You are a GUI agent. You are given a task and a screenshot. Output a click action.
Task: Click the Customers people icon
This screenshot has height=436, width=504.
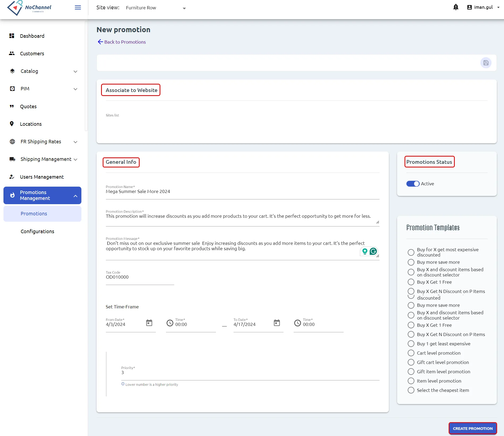pos(12,53)
